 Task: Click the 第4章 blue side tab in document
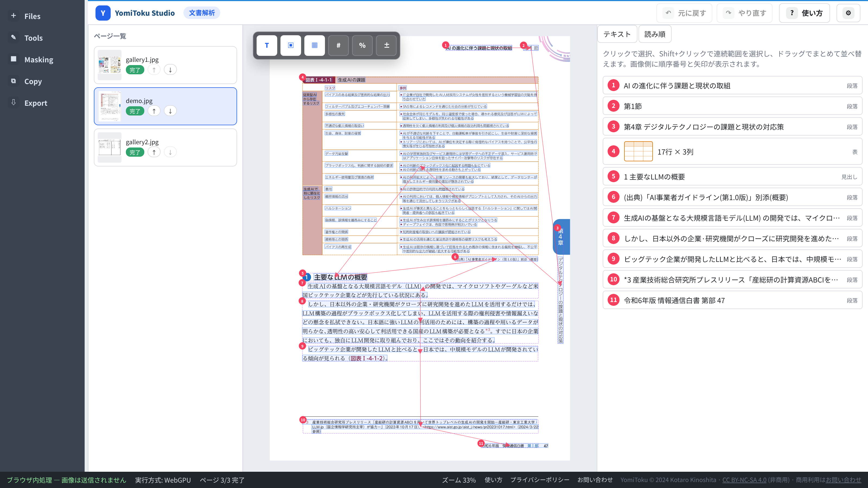point(561,236)
